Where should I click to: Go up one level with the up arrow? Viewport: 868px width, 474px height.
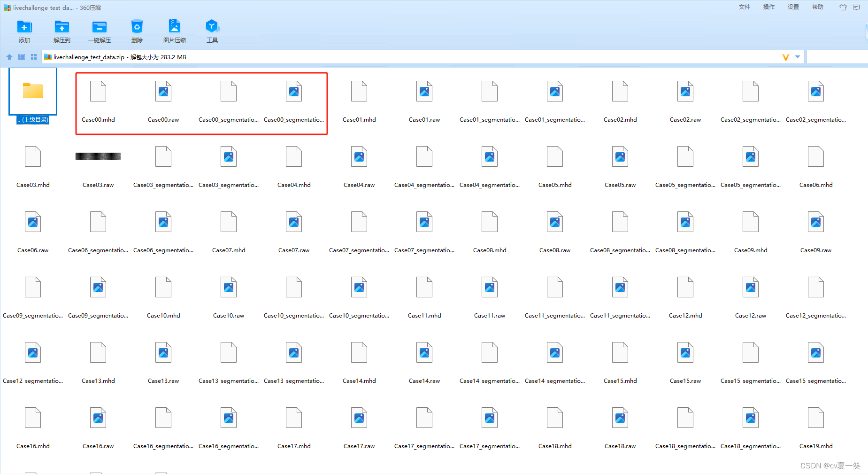point(9,57)
